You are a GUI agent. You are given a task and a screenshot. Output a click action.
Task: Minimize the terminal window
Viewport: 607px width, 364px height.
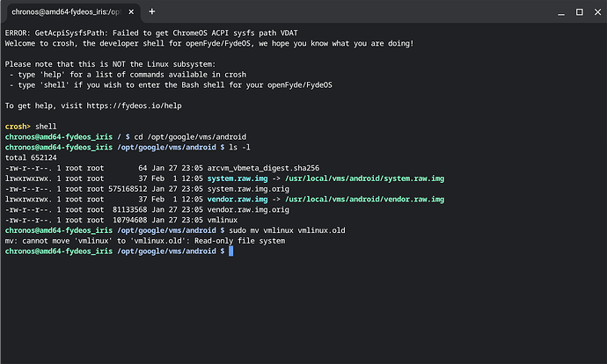pyautogui.click(x=559, y=11)
